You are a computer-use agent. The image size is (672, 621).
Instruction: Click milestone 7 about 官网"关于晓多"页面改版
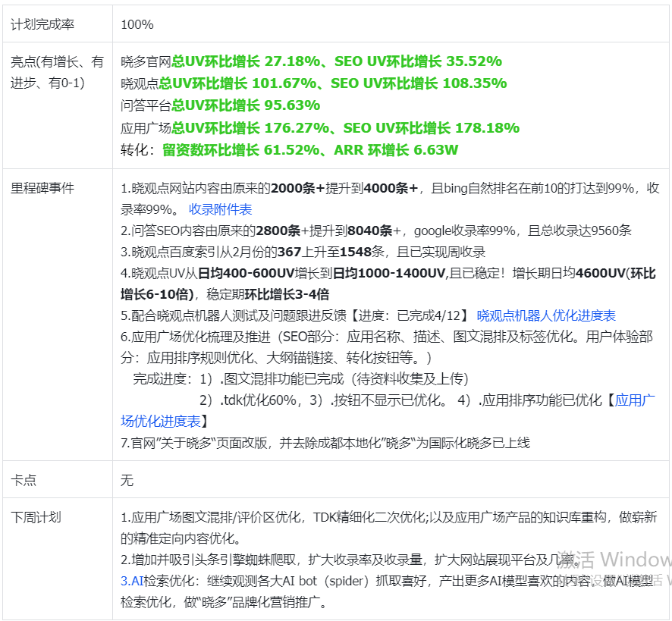pyautogui.click(x=325, y=442)
